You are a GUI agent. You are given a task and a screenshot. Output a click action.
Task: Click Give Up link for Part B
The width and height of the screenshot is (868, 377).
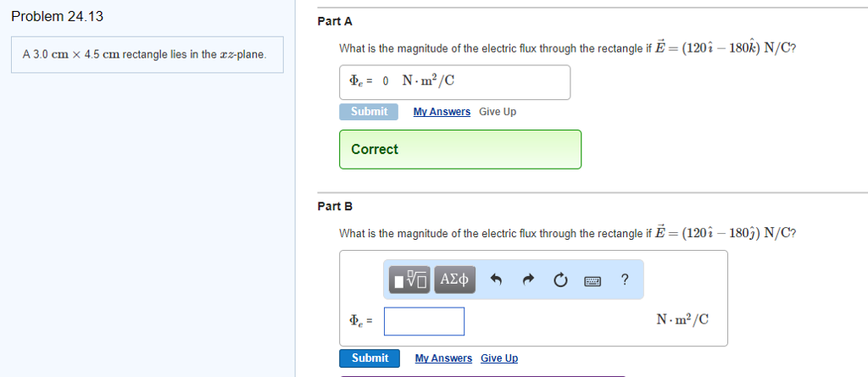[499, 358]
